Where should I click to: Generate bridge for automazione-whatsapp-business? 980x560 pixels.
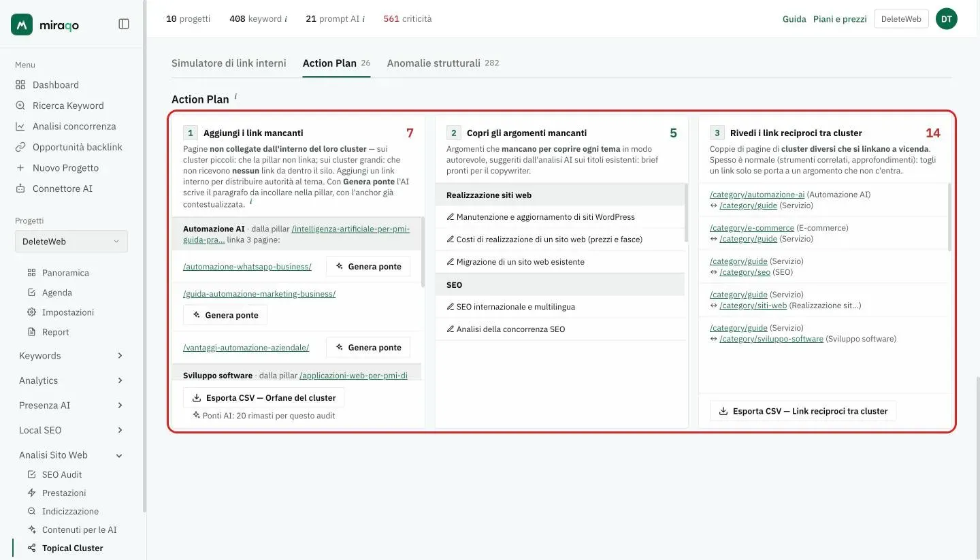coord(368,267)
